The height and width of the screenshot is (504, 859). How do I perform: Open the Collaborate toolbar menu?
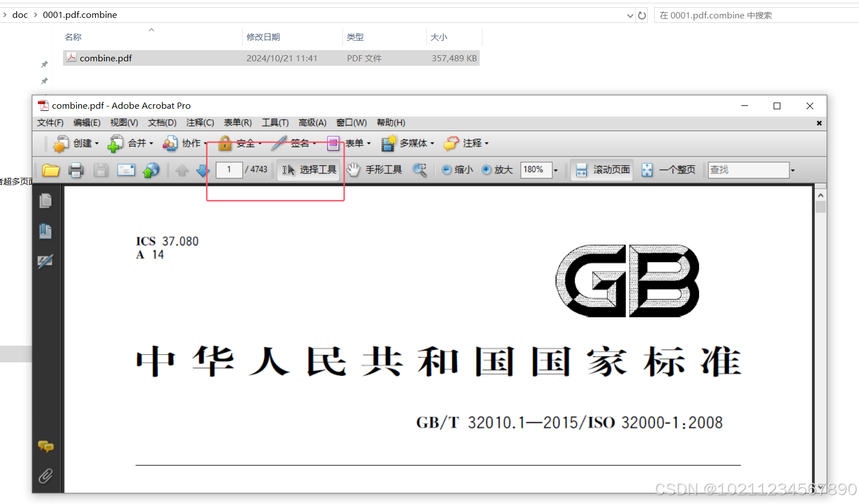coord(185,143)
